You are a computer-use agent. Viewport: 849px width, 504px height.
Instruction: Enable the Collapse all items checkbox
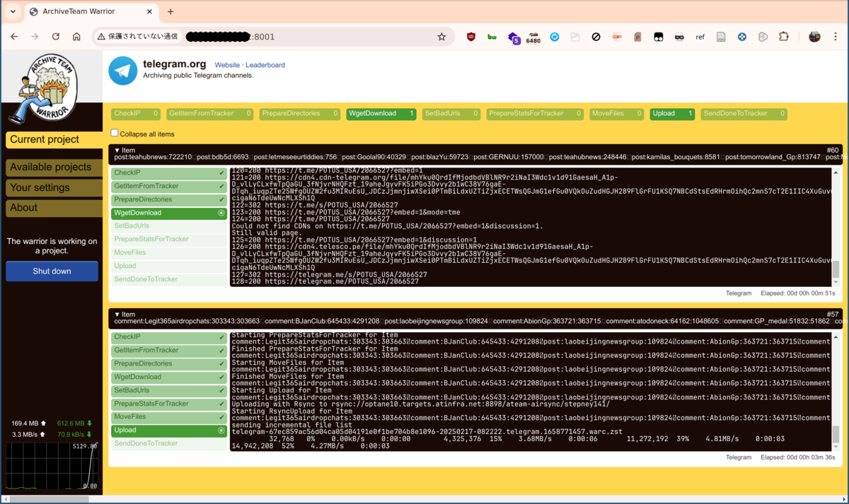pos(114,132)
